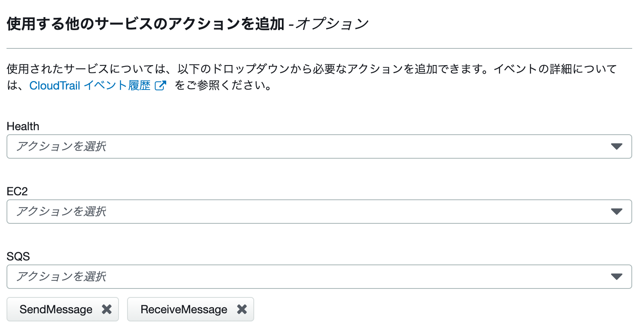The image size is (644, 332).
Task: Click the Health field label
Action: tap(23, 126)
